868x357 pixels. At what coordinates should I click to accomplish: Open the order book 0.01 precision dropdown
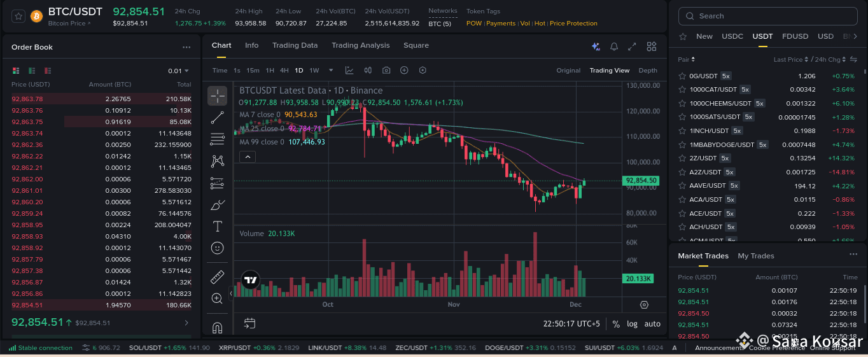coord(178,71)
